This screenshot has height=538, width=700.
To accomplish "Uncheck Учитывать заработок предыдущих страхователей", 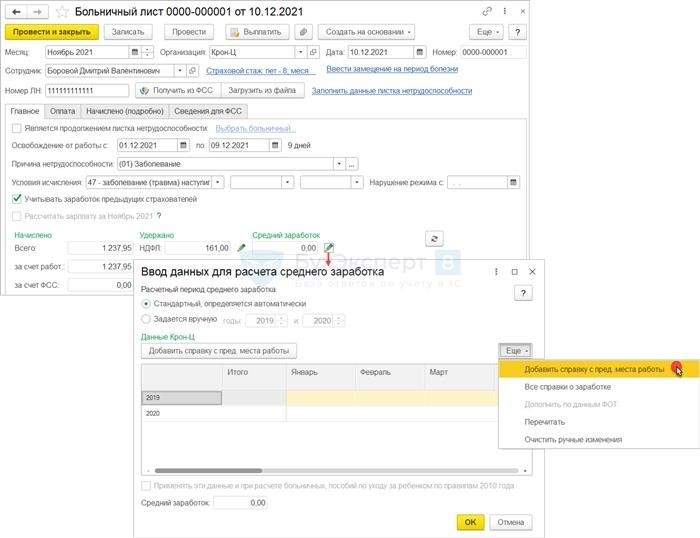I will pyautogui.click(x=17, y=199).
